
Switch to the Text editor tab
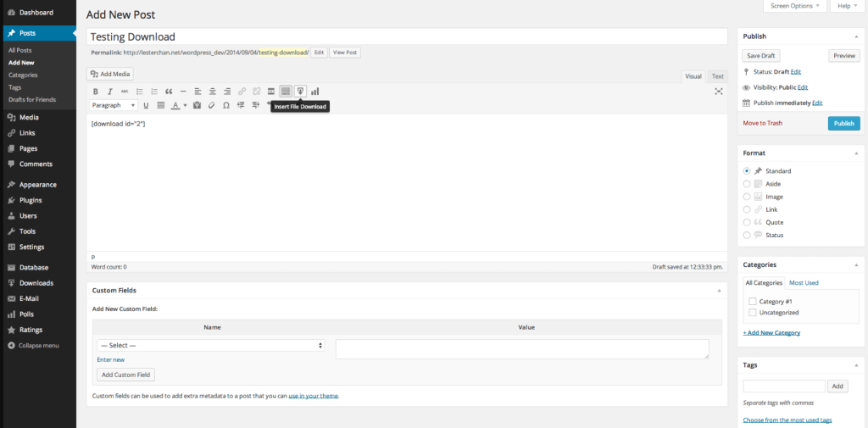pyautogui.click(x=717, y=76)
